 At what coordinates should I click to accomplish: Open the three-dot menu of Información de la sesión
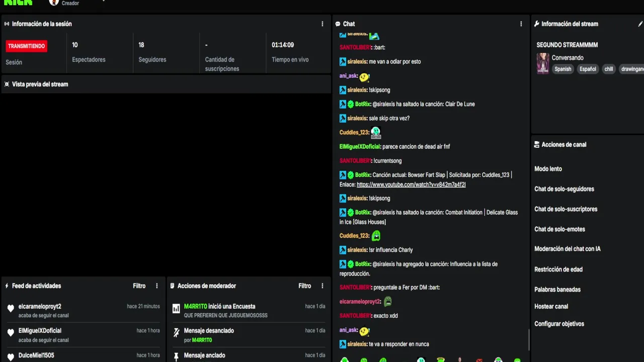pyautogui.click(x=323, y=24)
